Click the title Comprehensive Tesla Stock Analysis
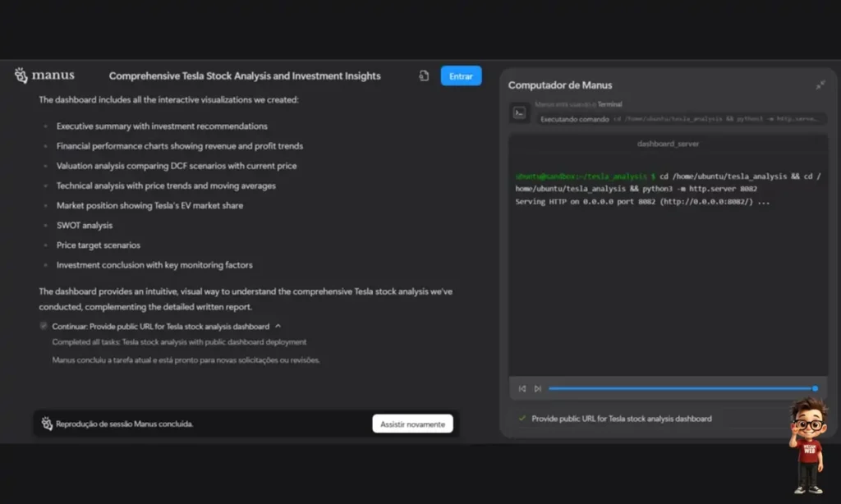The image size is (841, 504). [x=245, y=76]
